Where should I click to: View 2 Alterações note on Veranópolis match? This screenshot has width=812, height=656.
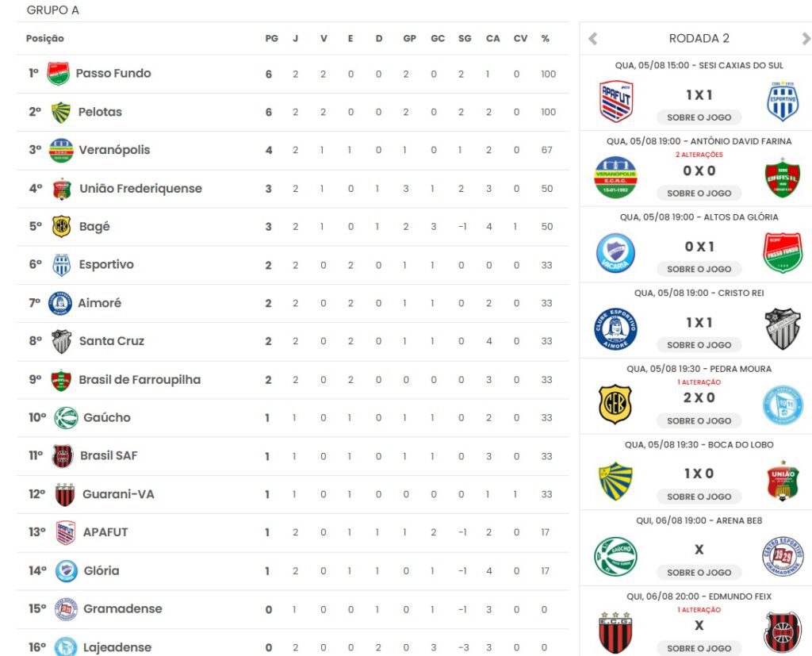(x=699, y=155)
